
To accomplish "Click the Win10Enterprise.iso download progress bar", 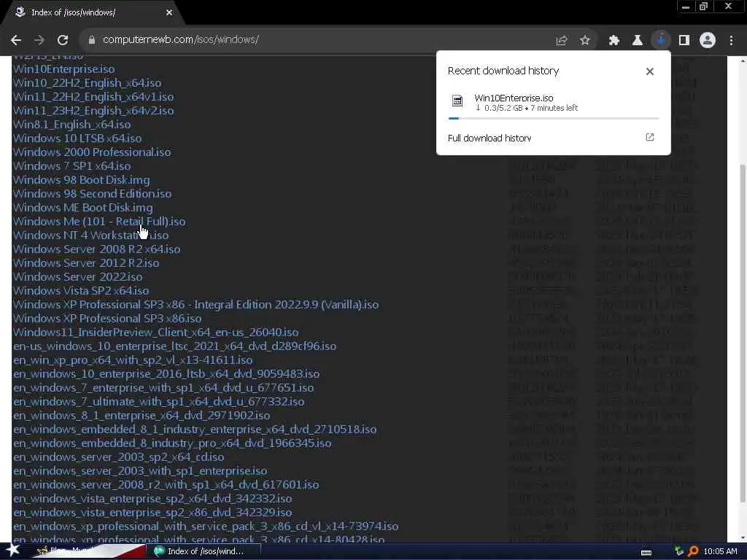I will pos(553,118).
